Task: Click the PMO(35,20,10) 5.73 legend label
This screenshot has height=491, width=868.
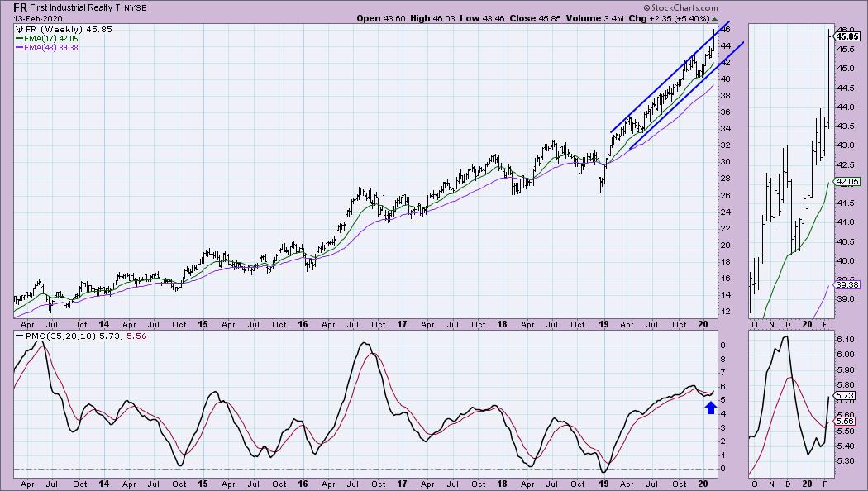Action: click(x=74, y=336)
